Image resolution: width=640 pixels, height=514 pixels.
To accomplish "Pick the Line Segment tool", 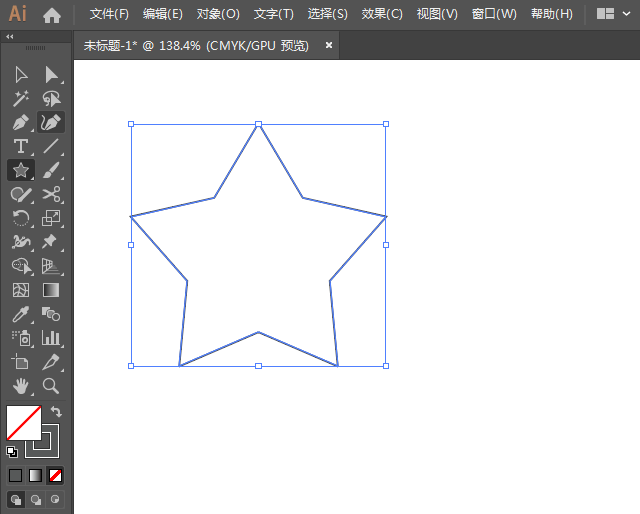I will pyautogui.click(x=51, y=146).
